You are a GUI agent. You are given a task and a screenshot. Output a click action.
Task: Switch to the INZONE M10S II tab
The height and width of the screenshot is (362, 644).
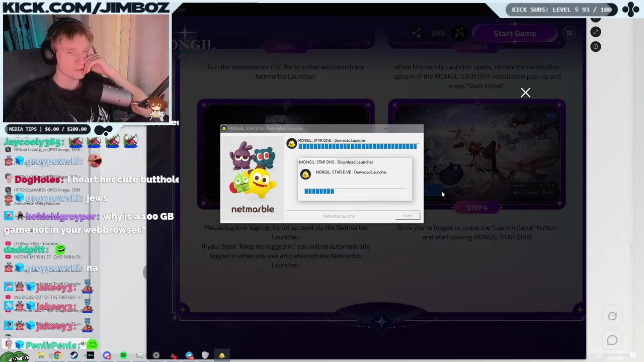coord(44,257)
